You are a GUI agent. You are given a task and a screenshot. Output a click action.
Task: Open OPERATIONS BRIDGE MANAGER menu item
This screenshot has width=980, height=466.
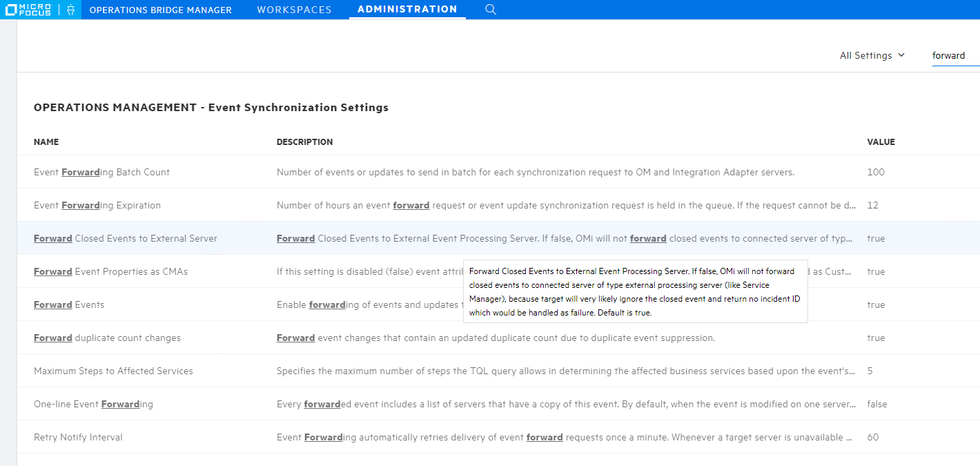click(160, 9)
